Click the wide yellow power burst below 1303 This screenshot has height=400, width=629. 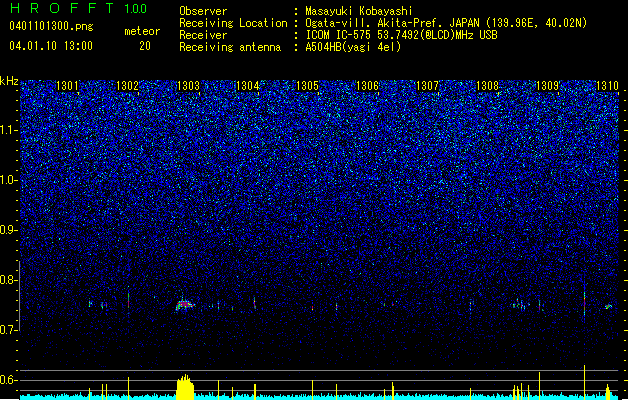185,387
